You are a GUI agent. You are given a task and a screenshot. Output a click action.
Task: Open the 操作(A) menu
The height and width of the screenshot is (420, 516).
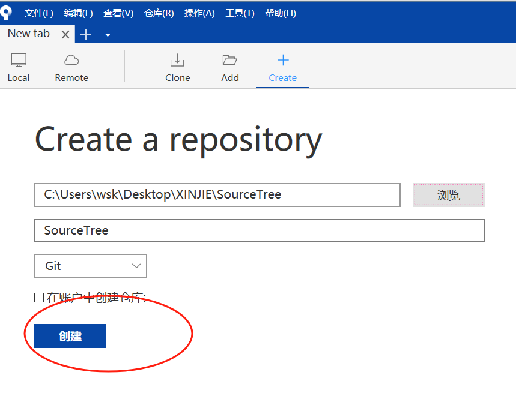pos(199,13)
